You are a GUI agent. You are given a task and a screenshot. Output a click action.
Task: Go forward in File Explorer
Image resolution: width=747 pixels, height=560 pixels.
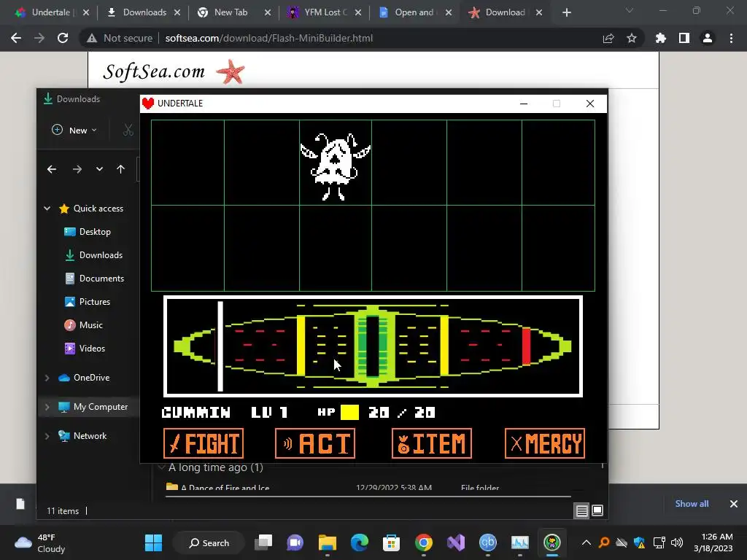pos(77,169)
